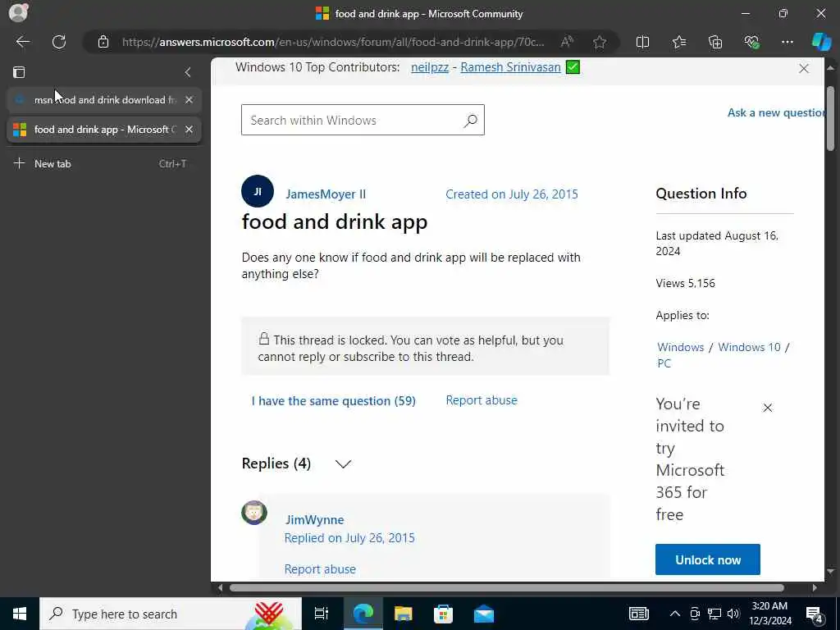The width and height of the screenshot is (840, 630).
Task: Open the Collections icon
Action: tap(715, 42)
